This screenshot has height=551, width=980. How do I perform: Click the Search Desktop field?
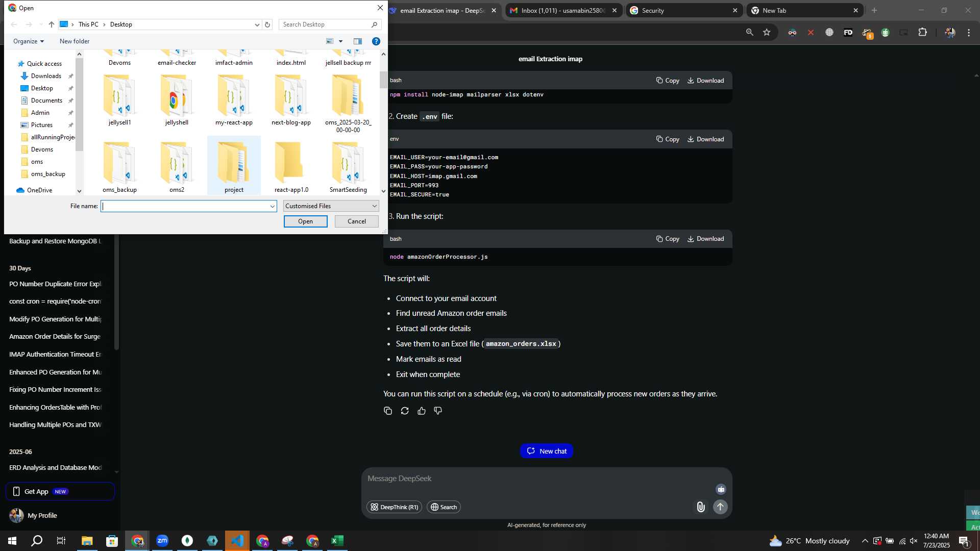(x=330, y=24)
